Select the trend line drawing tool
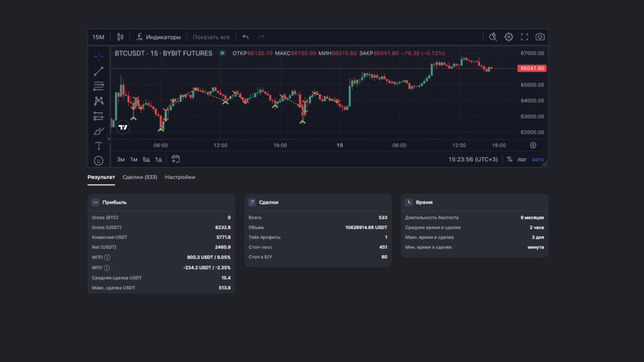 (99, 71)
